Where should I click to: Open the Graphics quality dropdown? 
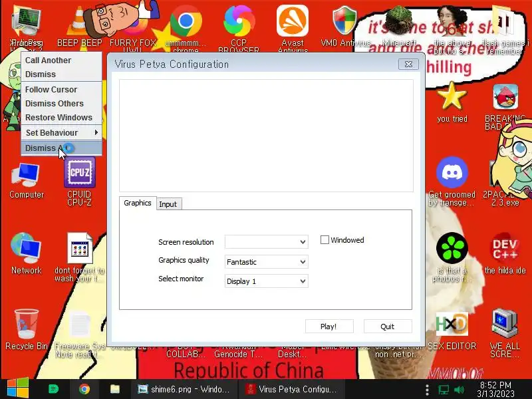point(267,261)
